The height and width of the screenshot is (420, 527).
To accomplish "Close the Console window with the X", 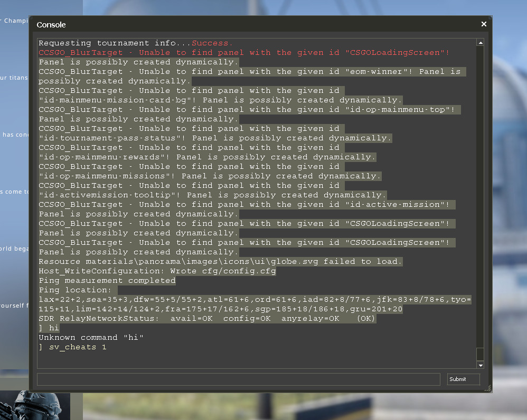I will point(484,24).
